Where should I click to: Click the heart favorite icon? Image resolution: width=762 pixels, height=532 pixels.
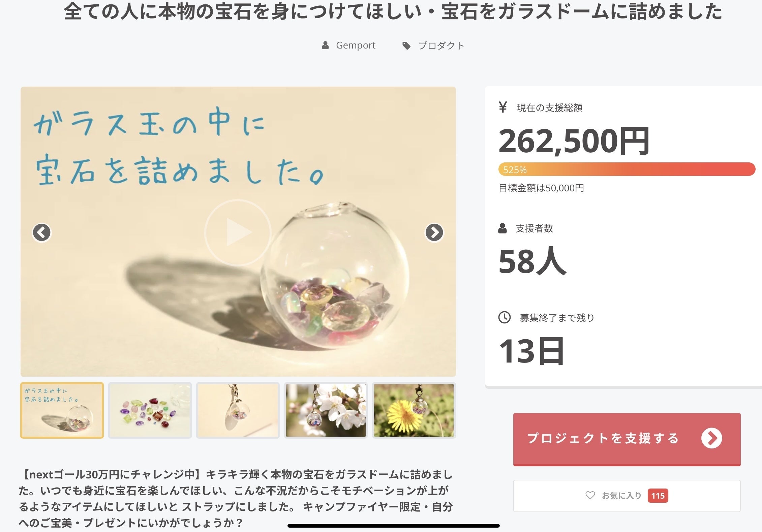pyautogui.click(x=590, y=495)
